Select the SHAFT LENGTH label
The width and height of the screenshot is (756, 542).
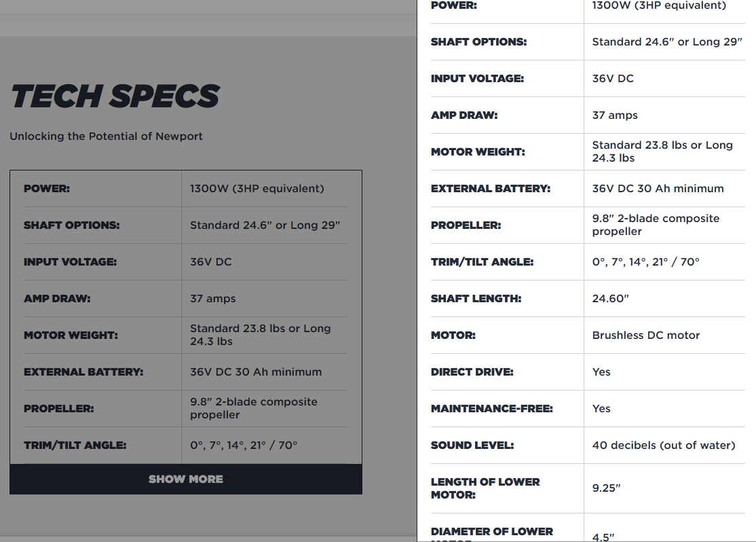[476, 298]
